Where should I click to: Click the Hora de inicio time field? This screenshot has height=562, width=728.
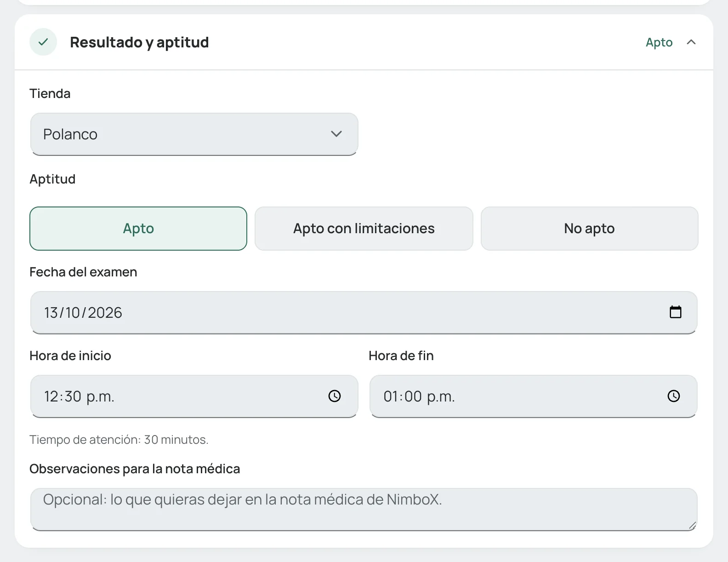click(x=194, y=396)
